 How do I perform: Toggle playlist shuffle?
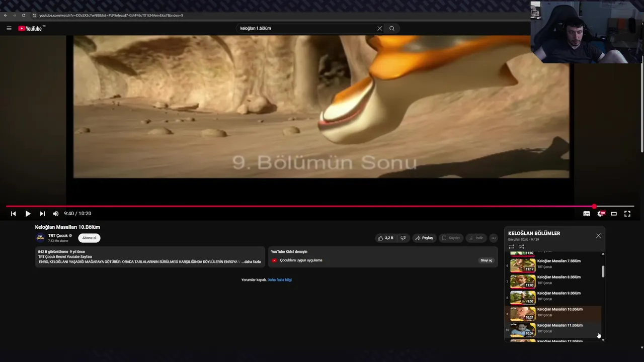(521, 246)
